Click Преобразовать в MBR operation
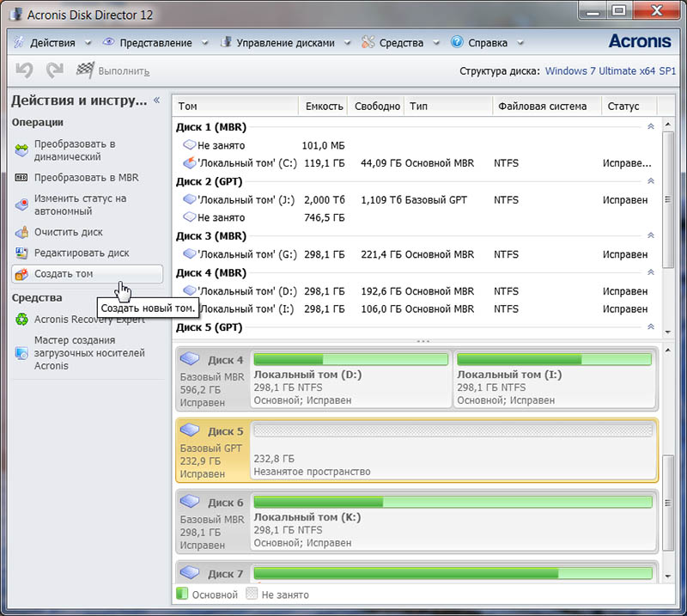The height and width of the screenshot is (616, 687). pos(87,178)
